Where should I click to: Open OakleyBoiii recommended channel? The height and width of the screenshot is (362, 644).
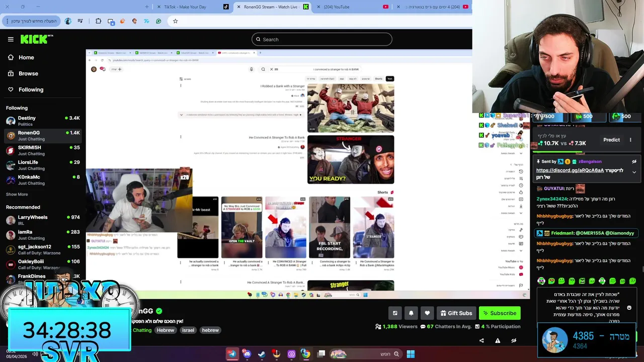coord(43,264)
